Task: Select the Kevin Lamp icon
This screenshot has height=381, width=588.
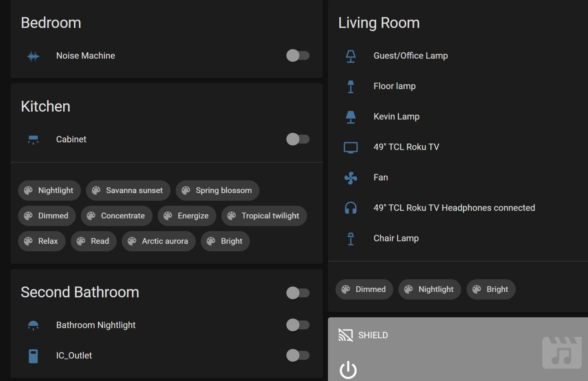Action: 351,117
